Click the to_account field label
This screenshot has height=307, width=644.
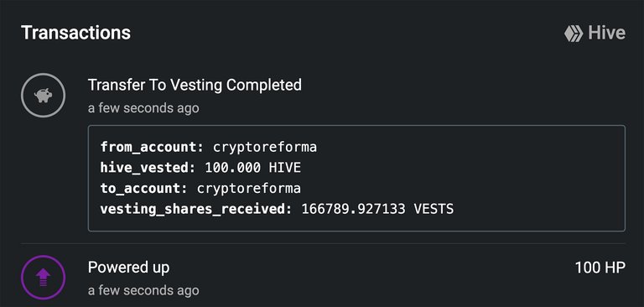pos(143,188)
